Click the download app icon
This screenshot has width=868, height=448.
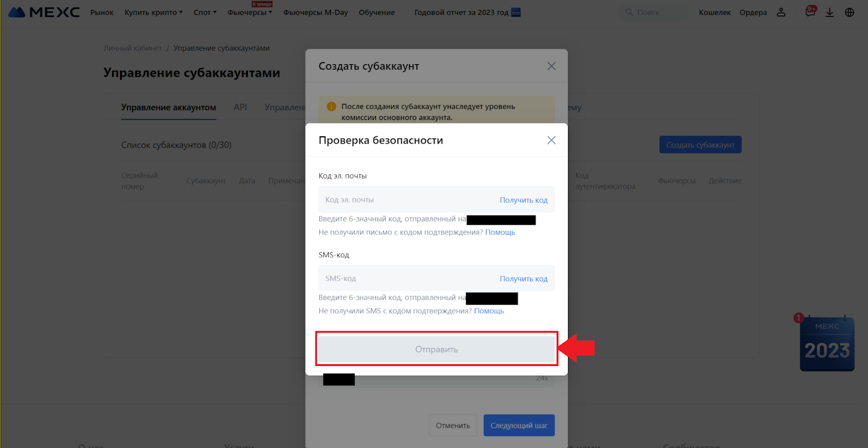[x=829, y=12]
